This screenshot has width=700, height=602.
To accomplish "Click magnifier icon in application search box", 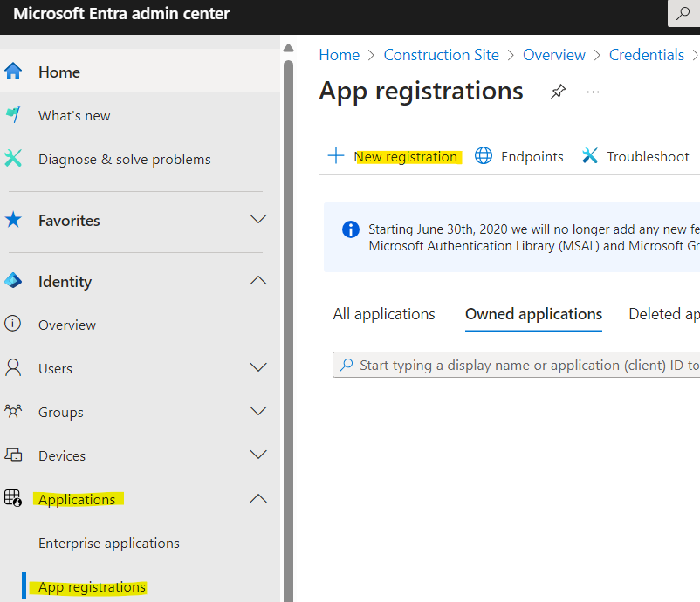I will click(347, 365).
